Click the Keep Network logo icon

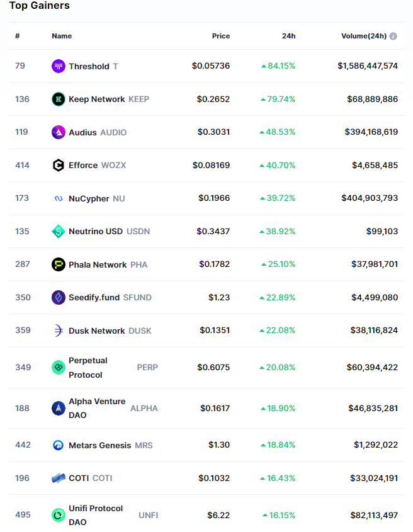click(59, 99)
